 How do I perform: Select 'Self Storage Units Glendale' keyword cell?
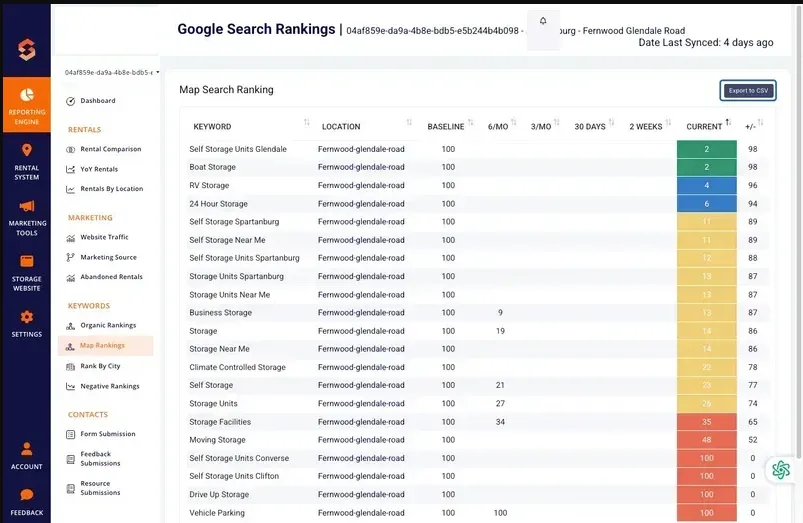tap(238, 149)
